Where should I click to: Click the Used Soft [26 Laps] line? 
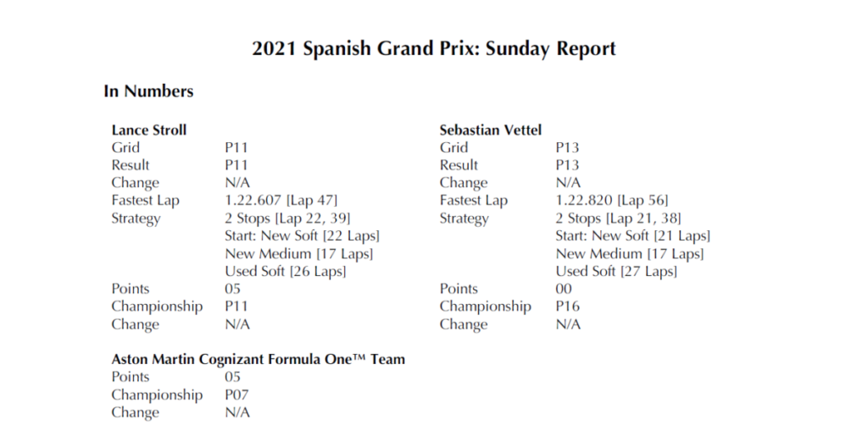pyautogui.click(x=286, y=272)
